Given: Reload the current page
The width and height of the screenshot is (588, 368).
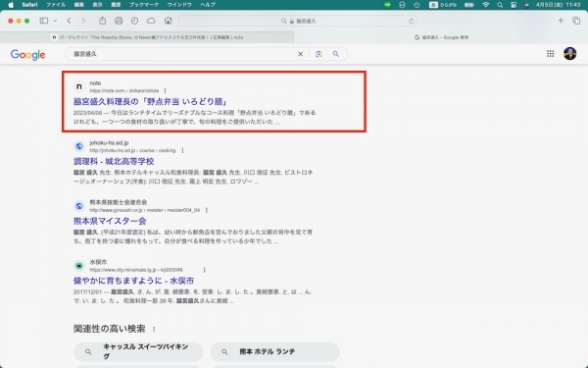Looking at the screenshot, I should (x=412, y=21).
